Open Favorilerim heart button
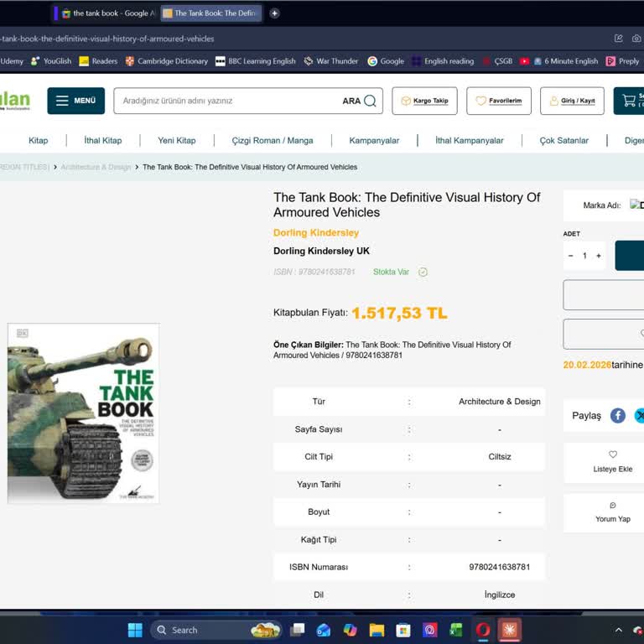Screen dimensions: 644x644 pyautogui.click(x=498, y=101)
